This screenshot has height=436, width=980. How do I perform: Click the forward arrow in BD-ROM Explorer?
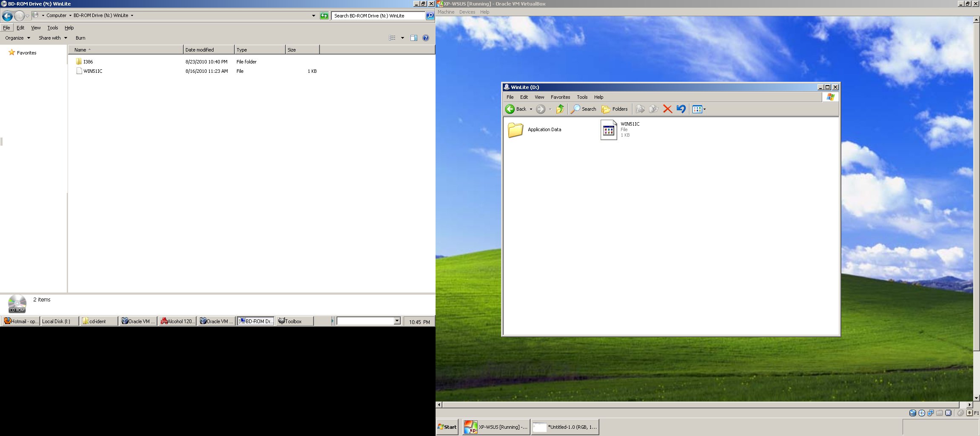pyautogui.click(x=19, y=16)
